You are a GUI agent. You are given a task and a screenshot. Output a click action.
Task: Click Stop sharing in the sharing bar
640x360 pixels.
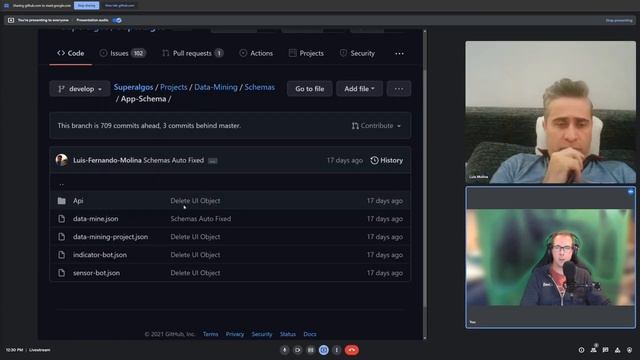tap(87, 6)
